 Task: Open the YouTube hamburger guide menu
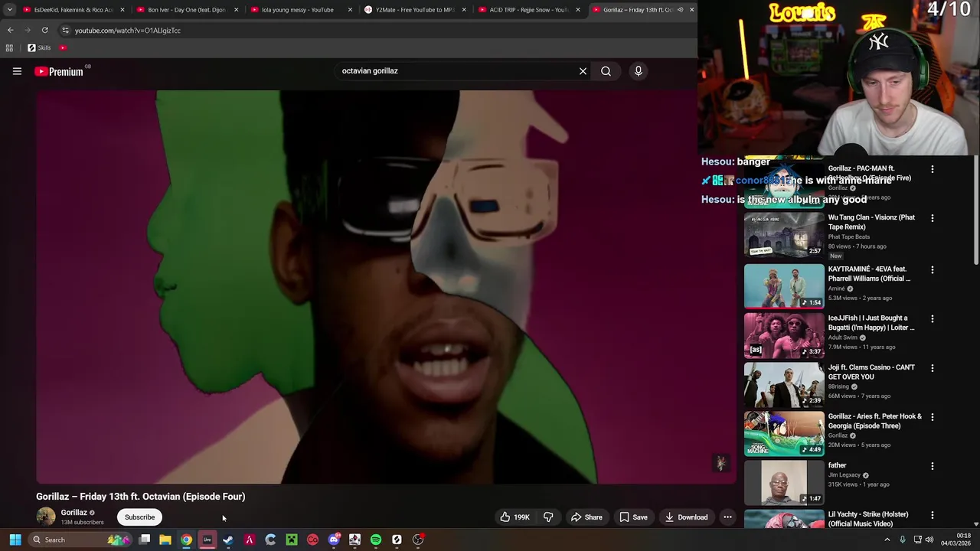(x=17, y=71)
